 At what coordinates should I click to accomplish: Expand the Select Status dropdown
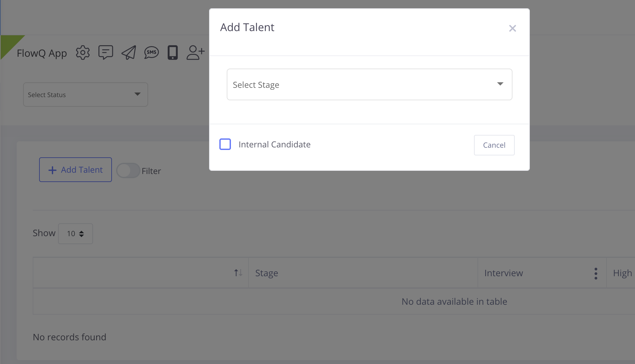(x=85, y=95)
